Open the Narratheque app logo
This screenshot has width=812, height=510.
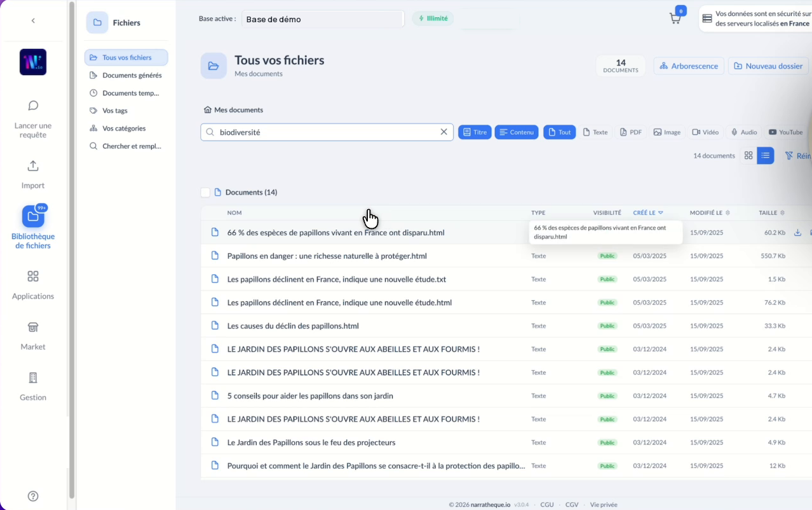click(33, 62)
